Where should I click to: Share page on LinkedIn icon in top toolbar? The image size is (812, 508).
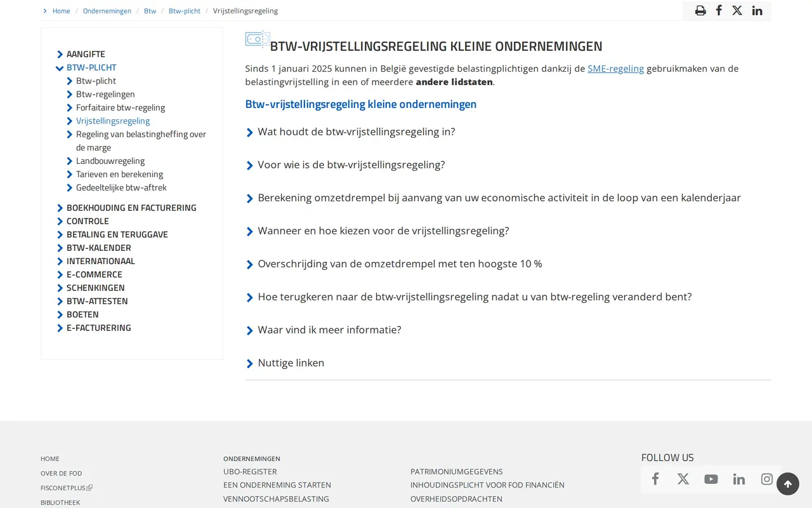(757, 10)
